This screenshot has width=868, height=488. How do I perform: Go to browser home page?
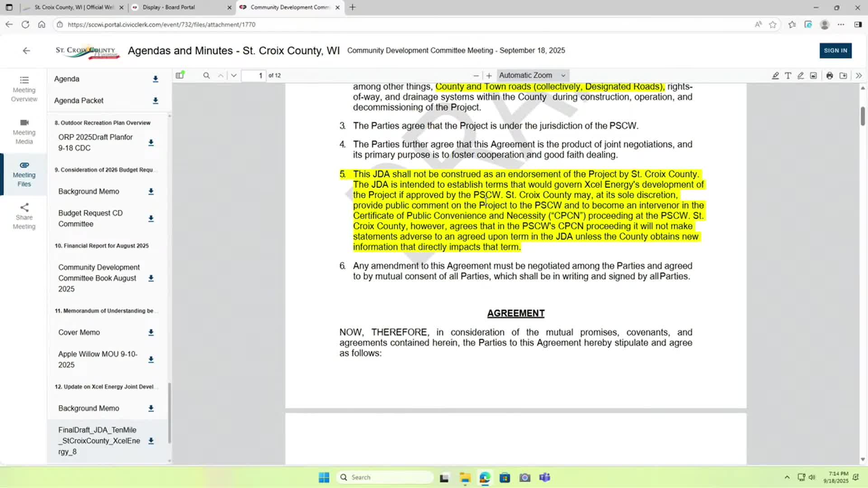[42, 24]
